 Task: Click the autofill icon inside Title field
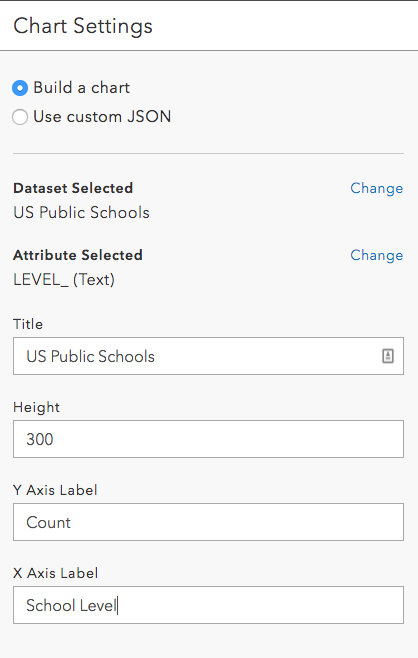pyautogui.click(x=388, y=356)
